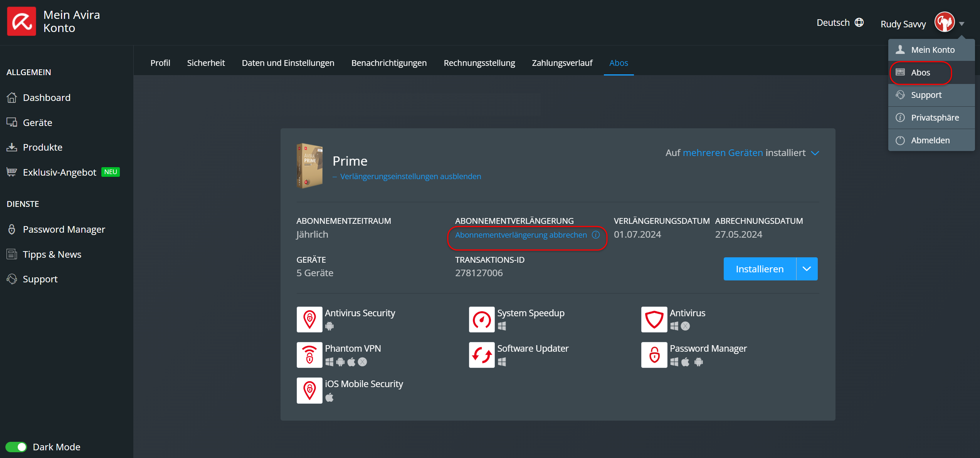
Task: Click the sidebar Support headset icon
Action: click(x=12, y=279)
